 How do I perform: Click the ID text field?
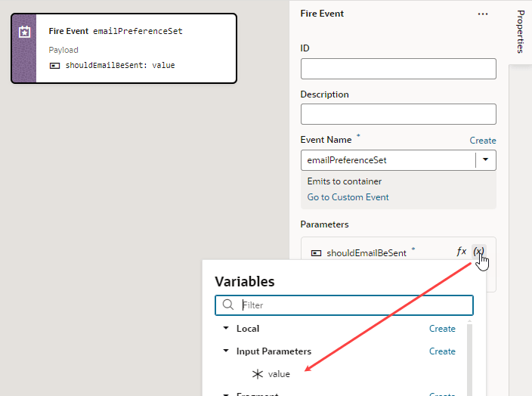398,69
